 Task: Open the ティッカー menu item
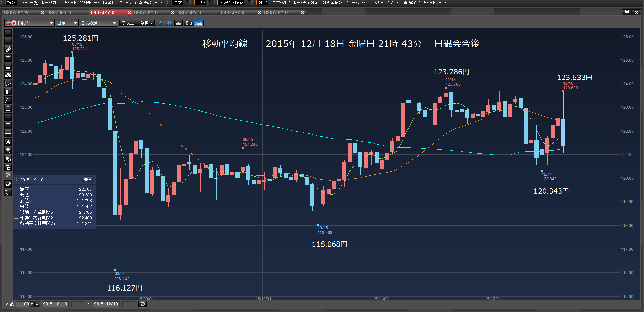[376, 3]
